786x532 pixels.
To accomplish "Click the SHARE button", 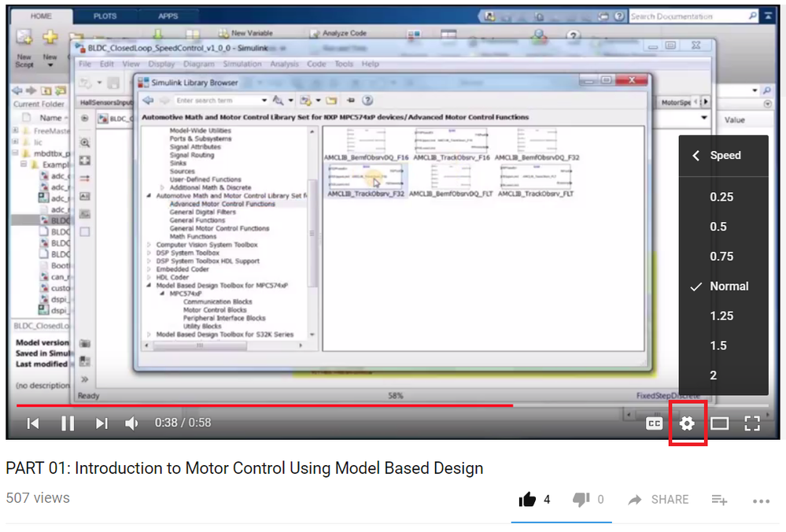I will [659, 500].
